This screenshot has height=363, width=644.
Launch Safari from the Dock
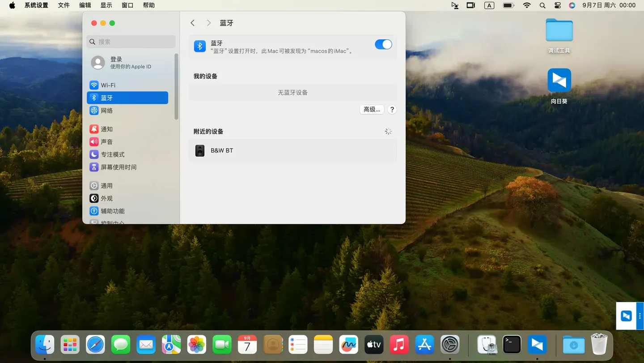pos(95,345)
